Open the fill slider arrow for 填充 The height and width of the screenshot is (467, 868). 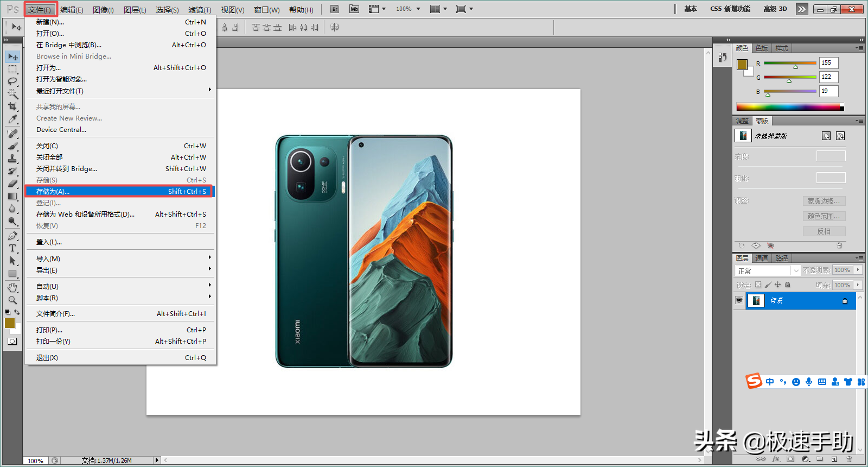click(858, 285)
